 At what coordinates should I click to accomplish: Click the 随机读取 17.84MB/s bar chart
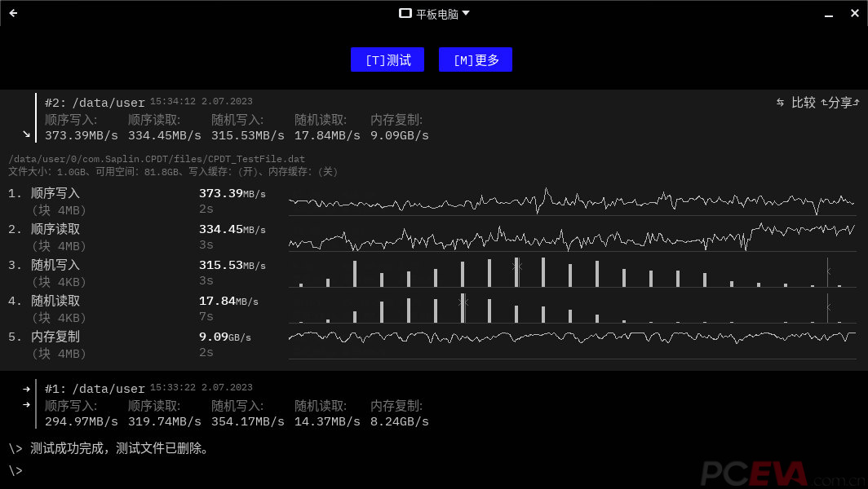click(571, 308)
